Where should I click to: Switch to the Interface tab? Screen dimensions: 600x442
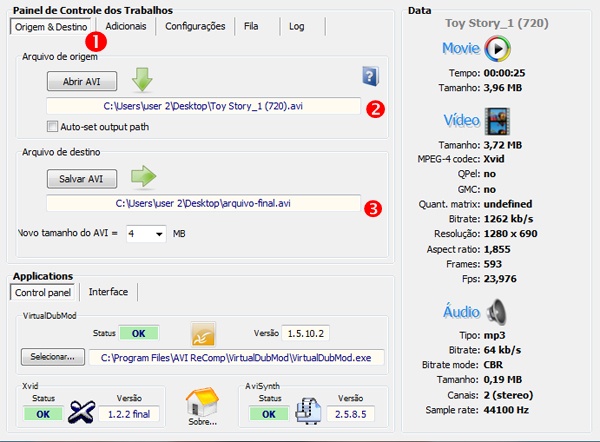[108, 292]
